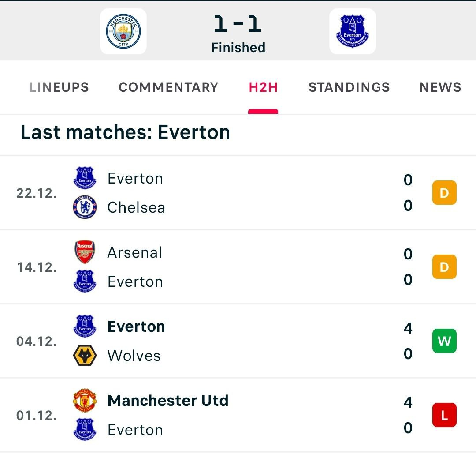Click the Wolves club badge
The image size is (476, 454).
[x=85, y=356]
